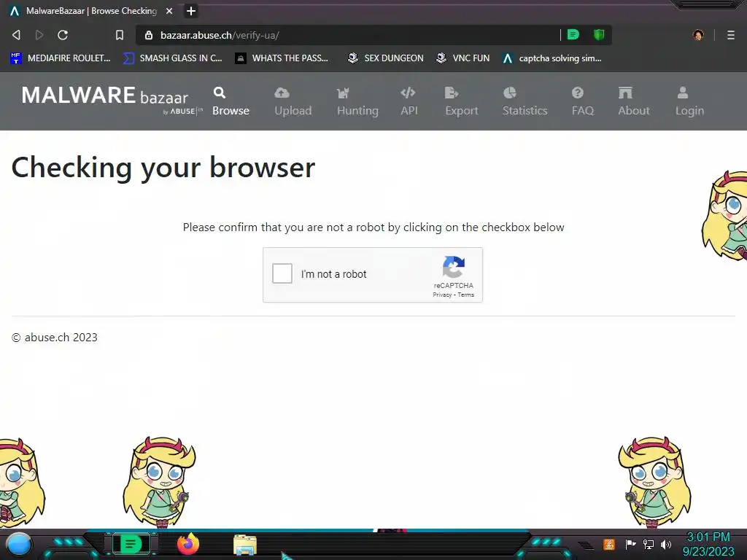The width and height of the screenshot is (747, 560).
Task: Open the browser profile avatar
Action: coord(698,35)
